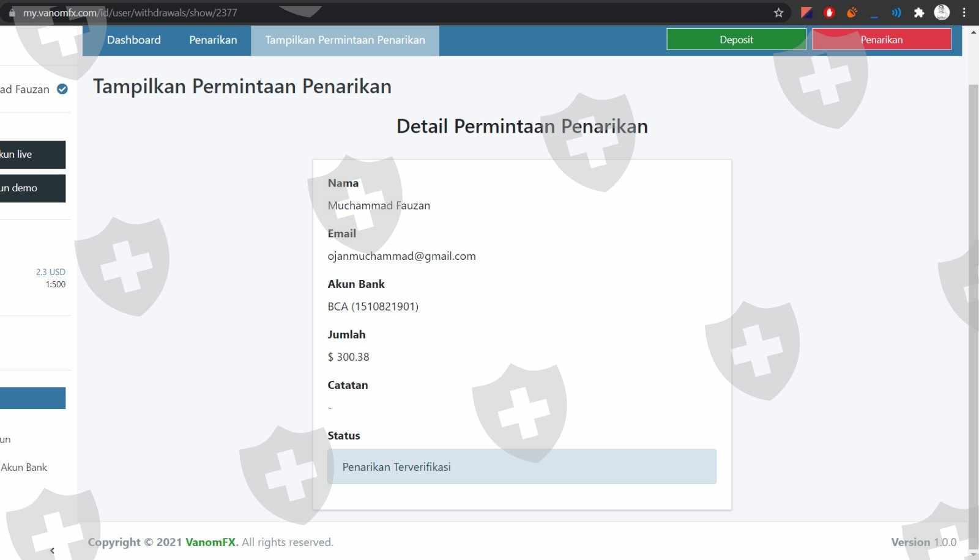Click the red Penarikan button

(x=882, y=40)
